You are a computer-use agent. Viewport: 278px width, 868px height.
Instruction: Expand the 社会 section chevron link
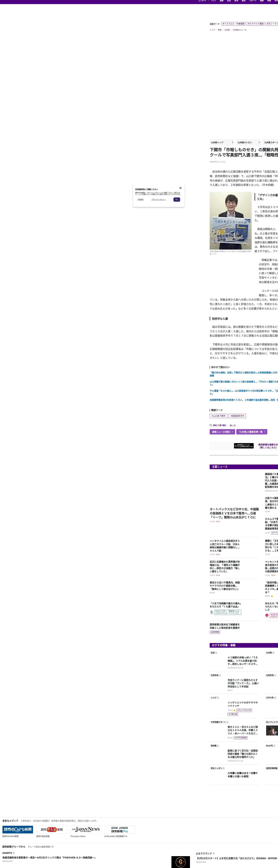pyautogui.click(x=214, y=653)
